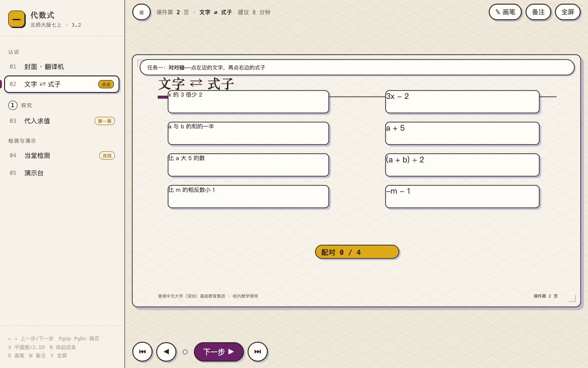This screenshot has height=368, width=588.
Task: Click the 认识 section heading
Action: point(14,52)
